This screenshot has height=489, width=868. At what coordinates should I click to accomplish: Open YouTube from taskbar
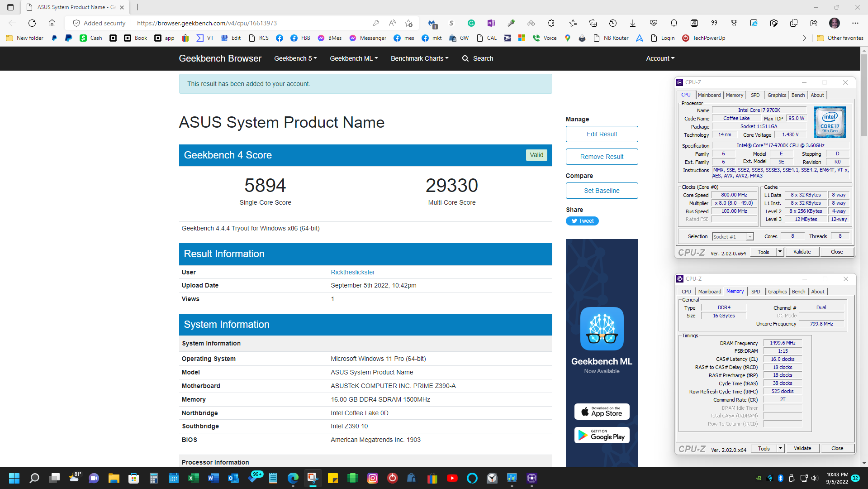[x=452, y=478]
